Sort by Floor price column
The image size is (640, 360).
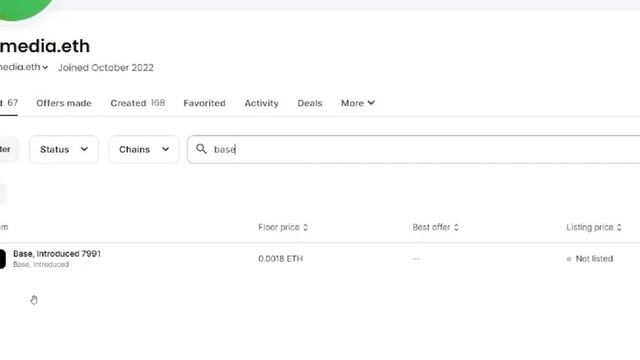(283, 227)
